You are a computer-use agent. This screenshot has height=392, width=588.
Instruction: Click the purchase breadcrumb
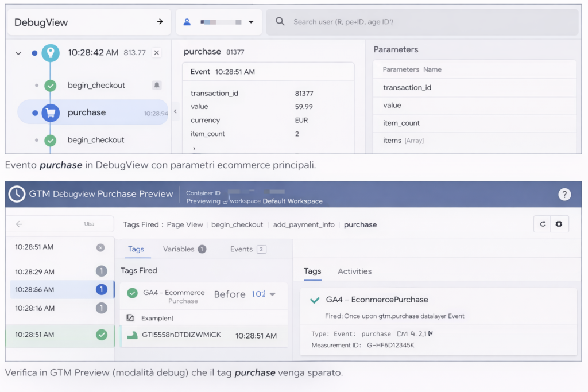361,224
